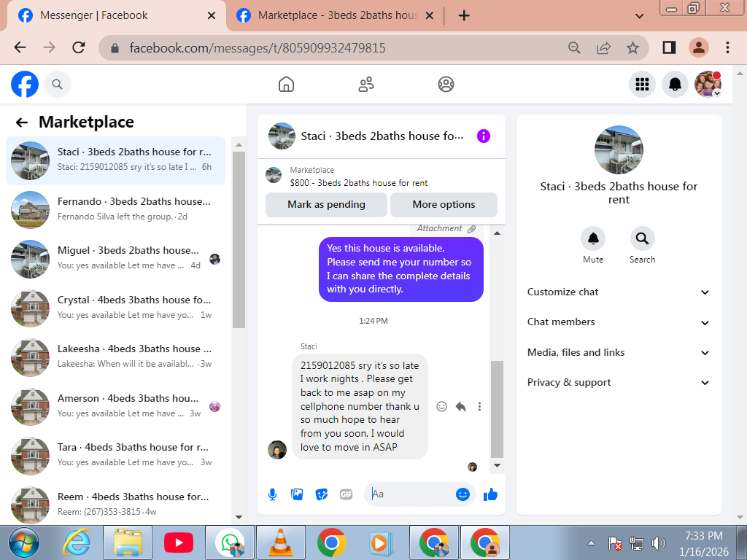Toggle Chrome side panel icon
Image resolution: width=747 pixels, height=560 pixels.
coord(669,47)
